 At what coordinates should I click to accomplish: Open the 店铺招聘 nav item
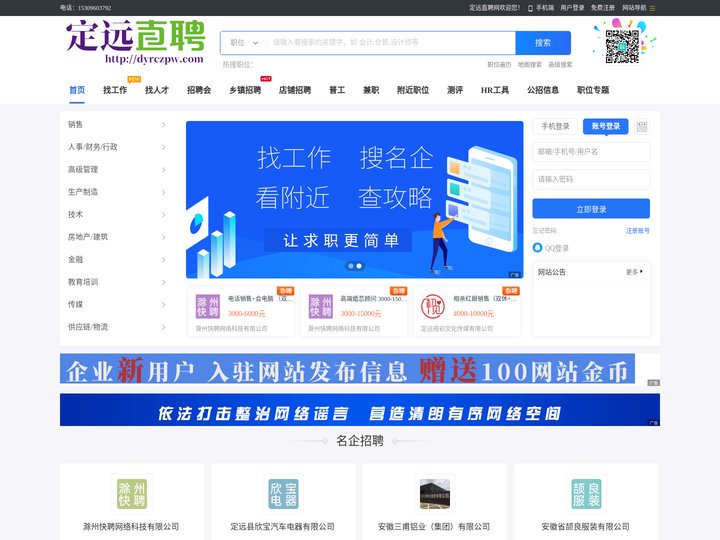click(x=295, y=90)
